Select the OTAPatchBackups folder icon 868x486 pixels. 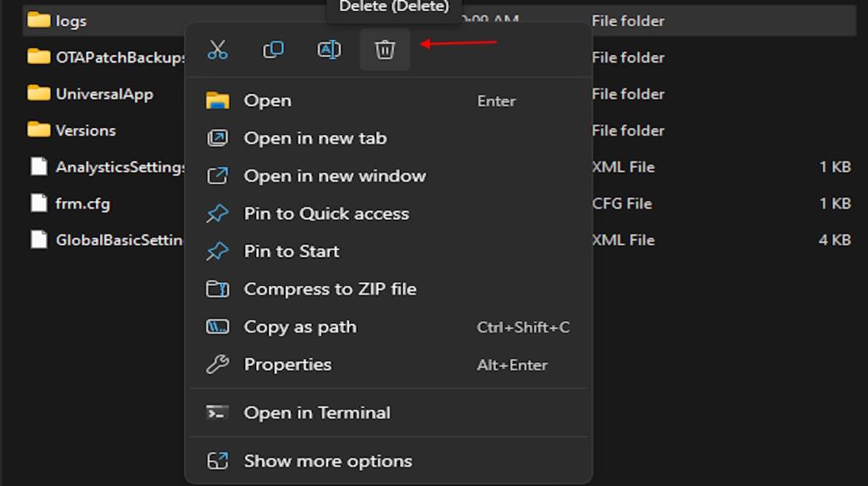coord(39,58)
